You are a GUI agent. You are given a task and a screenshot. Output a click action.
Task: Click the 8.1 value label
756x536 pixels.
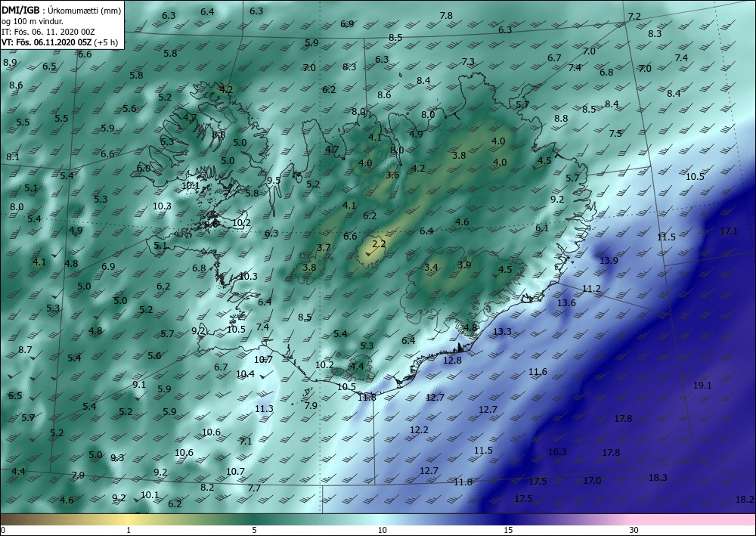tap(13, 156)
